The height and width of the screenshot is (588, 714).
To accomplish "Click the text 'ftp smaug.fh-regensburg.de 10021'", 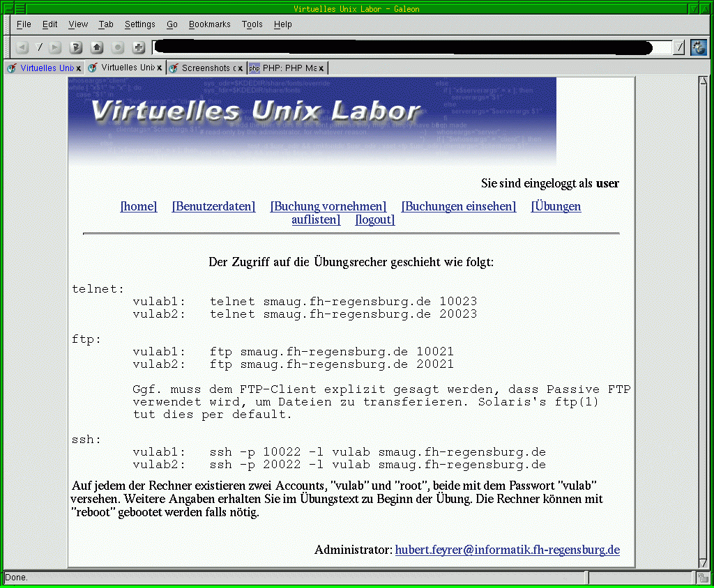I will click(x=332, y=351).
